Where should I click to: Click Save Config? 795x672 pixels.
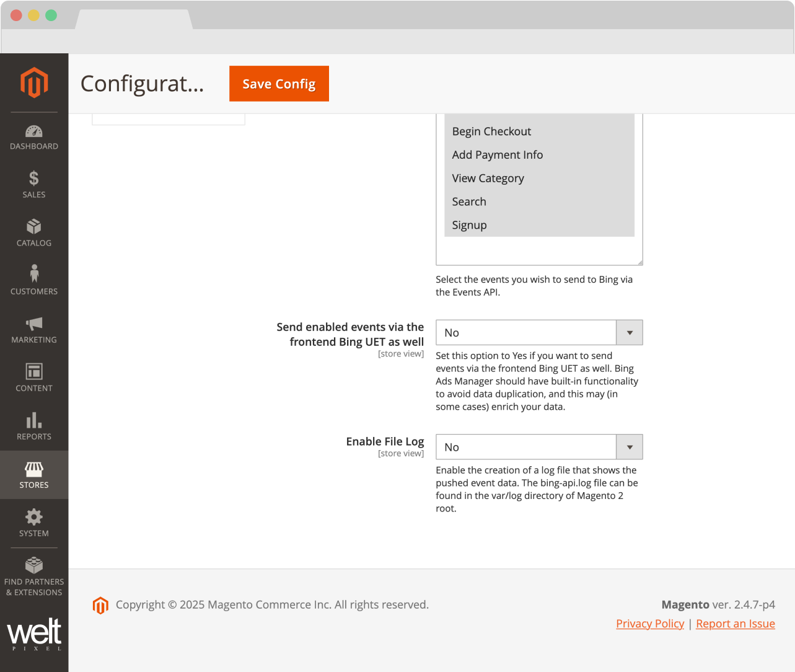(278, 83)
